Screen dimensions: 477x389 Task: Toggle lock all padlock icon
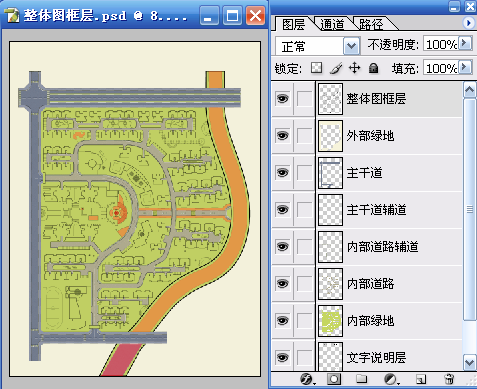coord(373,68)
